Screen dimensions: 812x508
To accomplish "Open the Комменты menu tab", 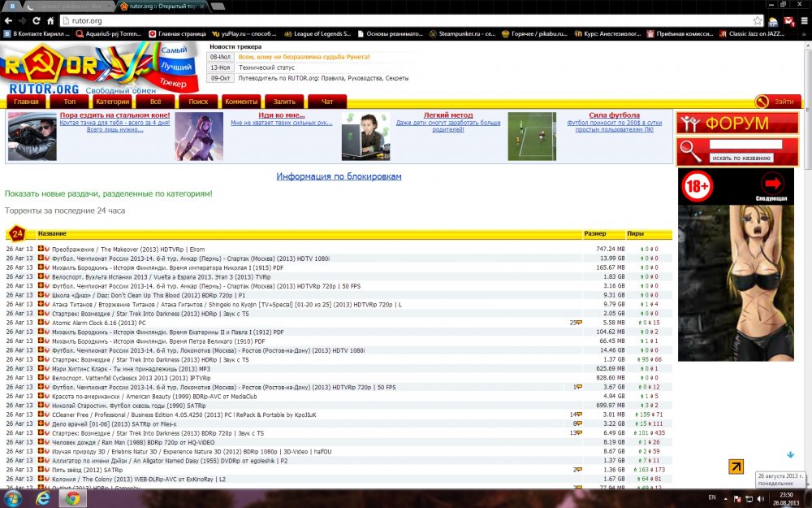I will click(241, 102).
